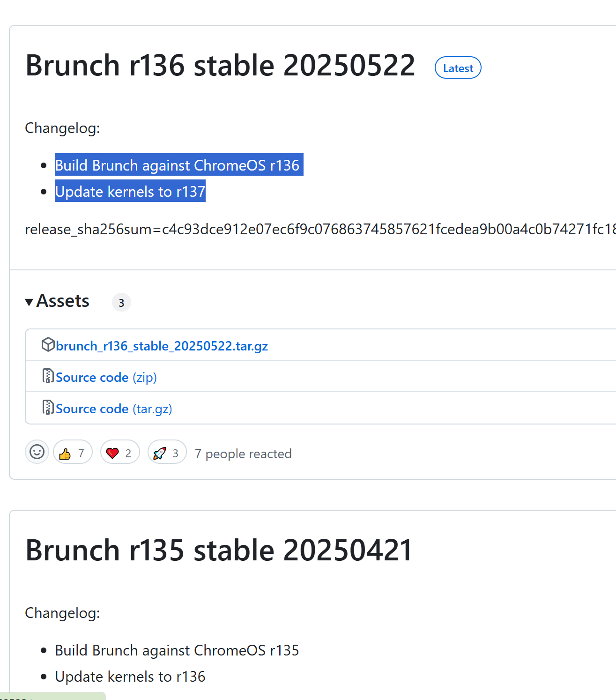Click the zip file icon for Source code (zip)

(x=48, y=376)
